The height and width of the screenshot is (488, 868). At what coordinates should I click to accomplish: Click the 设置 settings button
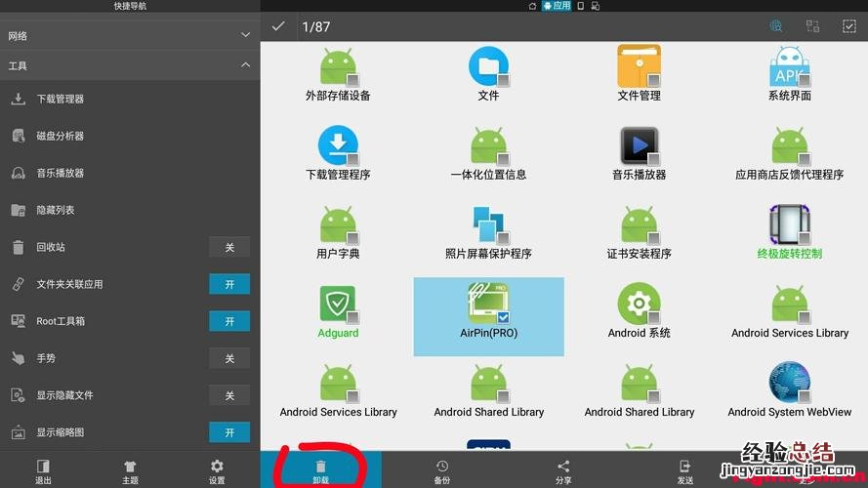point(217,472)
